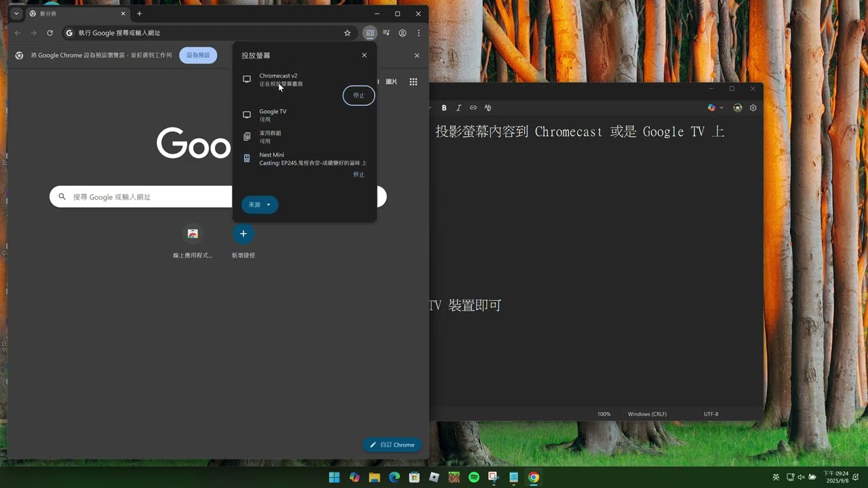Image resolution: width=868 pixels, height=488 pixels.
Task: Bookmark this tab with the star icon
Action: click(x=347, y=33)
